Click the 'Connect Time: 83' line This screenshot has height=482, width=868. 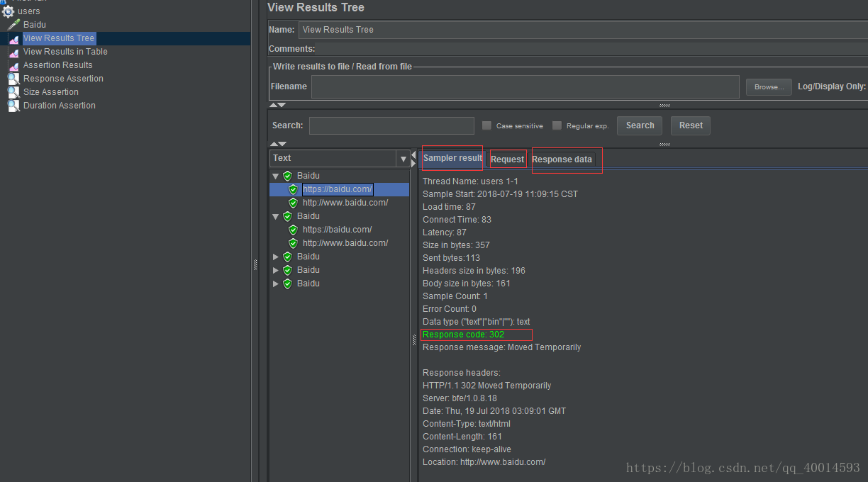pos(457,220)
